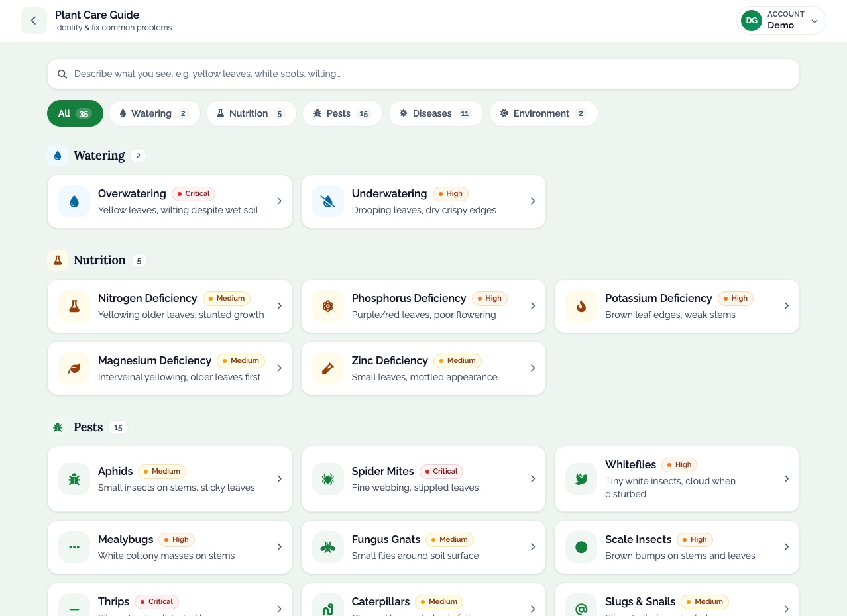Click the Potassium Deficiency flame icon
The height and width of the screenshot is (616, 847).
(x=581, y=306)
